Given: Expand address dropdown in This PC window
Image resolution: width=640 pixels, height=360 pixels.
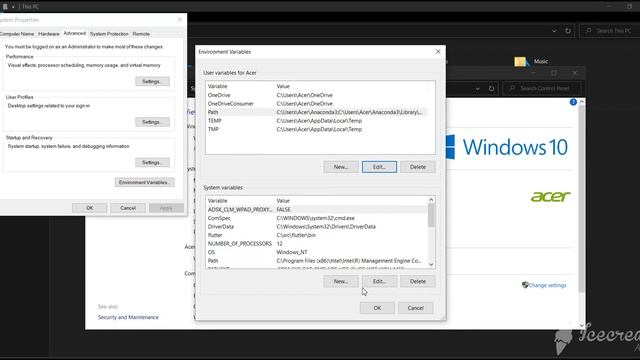Looking at the screenshot, I should [x=554, y=31].
